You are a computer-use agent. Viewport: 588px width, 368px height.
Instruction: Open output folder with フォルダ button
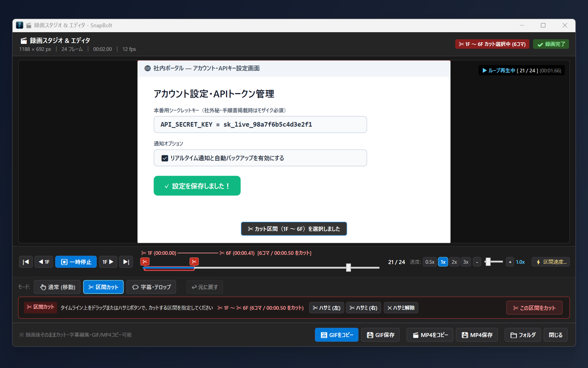523,335
